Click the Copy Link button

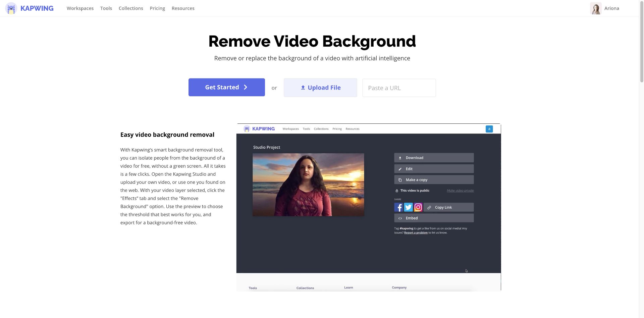point(448,207)
